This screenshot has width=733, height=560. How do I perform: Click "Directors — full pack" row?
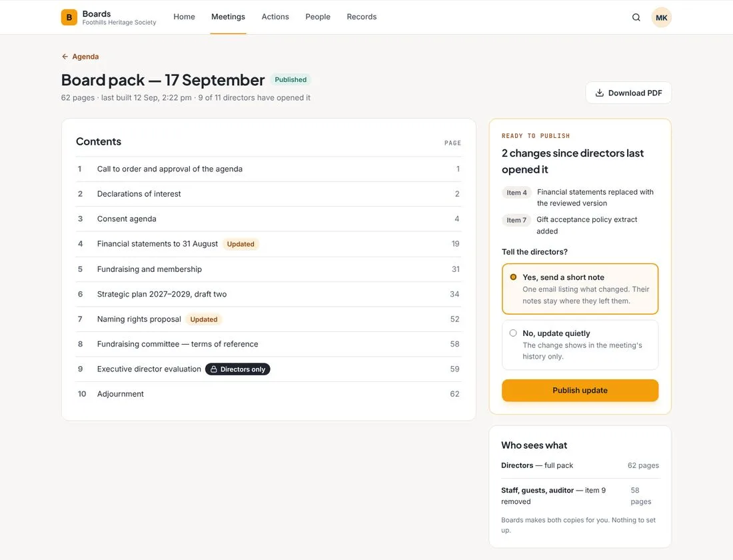tap(580, 465)
